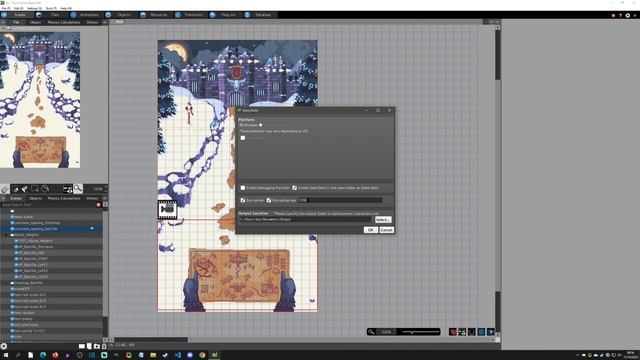Click the left arrow beside the lower Scenes tab
Viewport: 640px width, 360px height.
click(x=3, y=198)
